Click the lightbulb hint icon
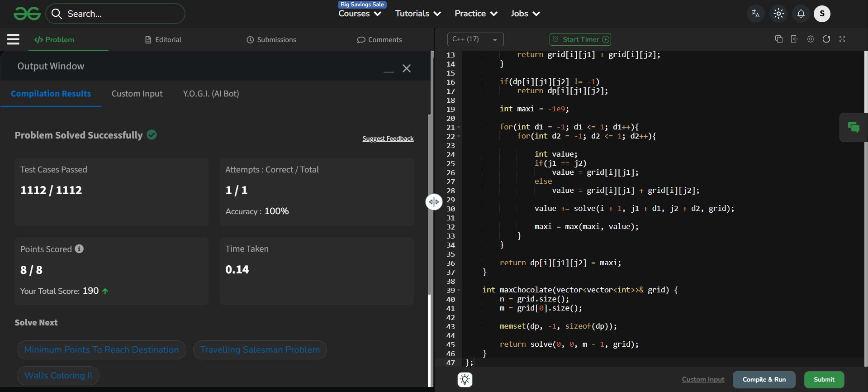The image size is (868, 392). click(465, 379)
